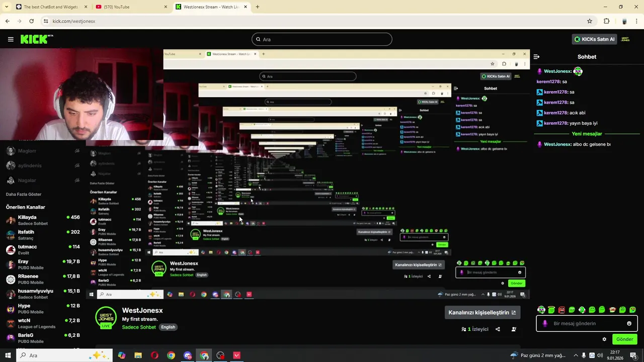Go back to the previous page
This screenshot has height=362, width=644.
[8, 21]
